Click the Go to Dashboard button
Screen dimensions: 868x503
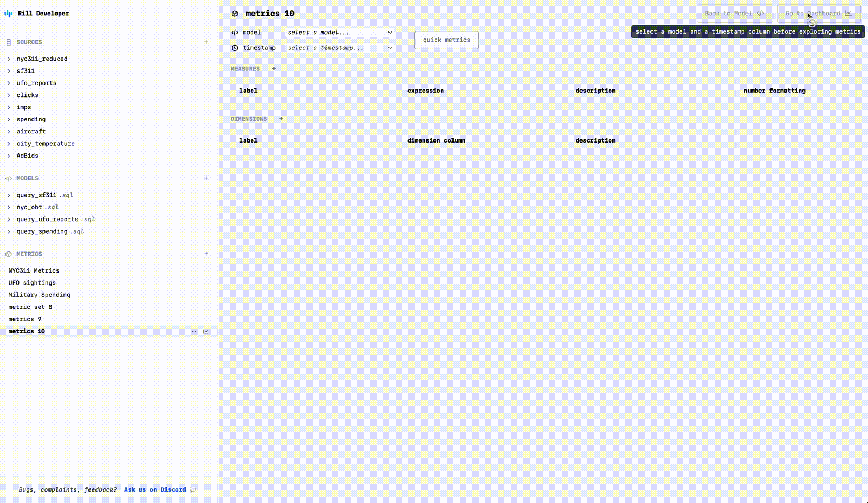pos(819,14)
